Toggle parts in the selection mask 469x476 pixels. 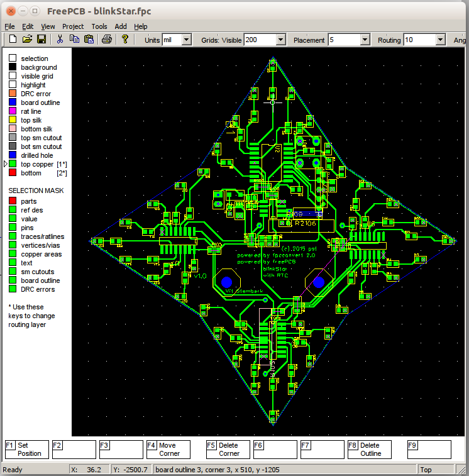(13, 201)
